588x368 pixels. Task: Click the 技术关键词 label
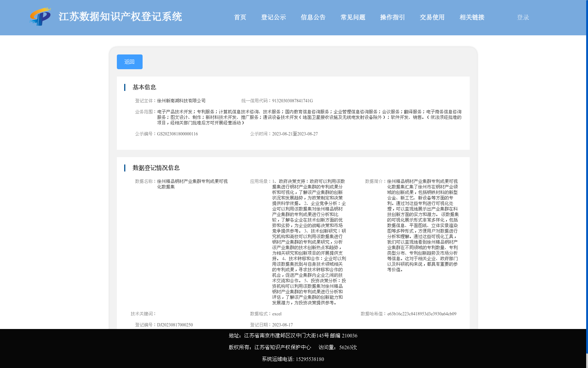(x=143, y=314)
